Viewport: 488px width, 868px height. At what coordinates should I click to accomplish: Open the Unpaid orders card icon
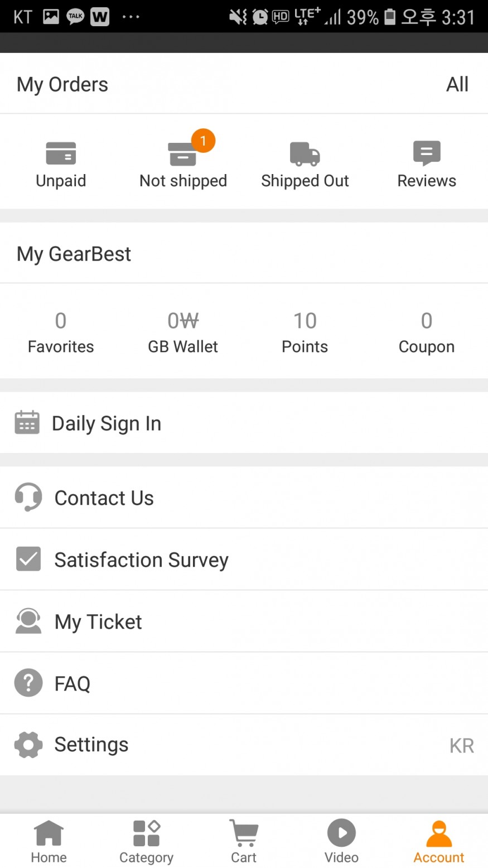[61, 153]
